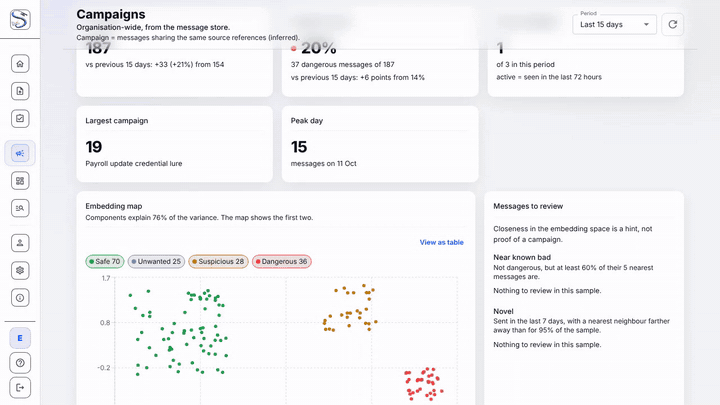Click '37 dangerous messages of 187' text

pyautogui.click(x=343, y=65)
